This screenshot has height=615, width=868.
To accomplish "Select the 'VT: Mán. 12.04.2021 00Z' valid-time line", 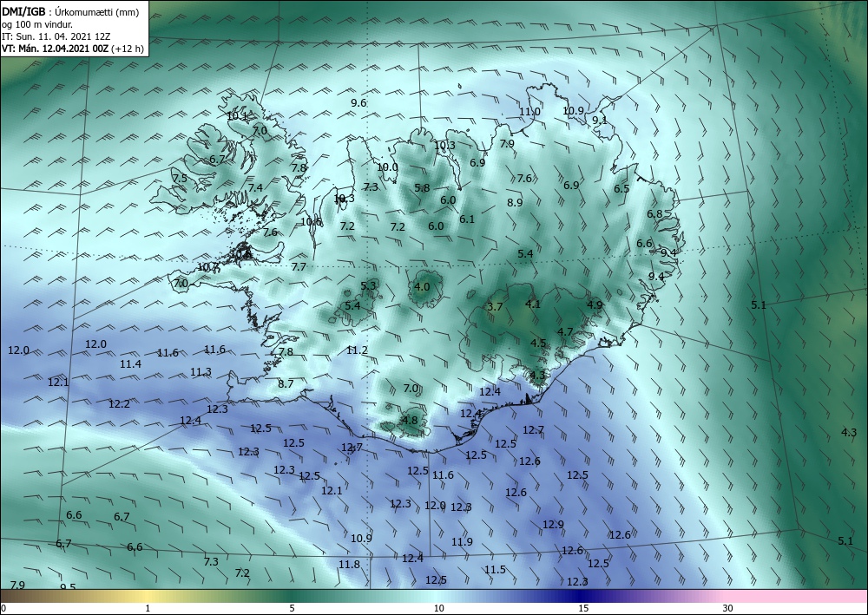I will click(55, 49).
